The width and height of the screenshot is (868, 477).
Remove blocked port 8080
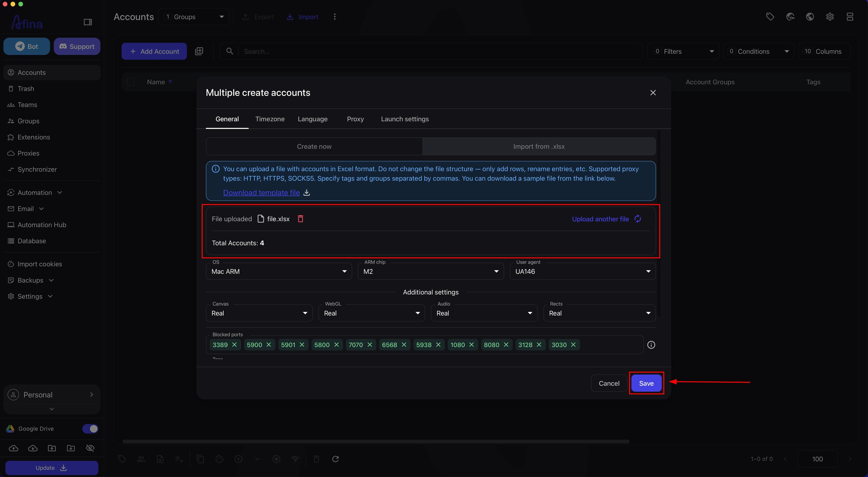[x=506, y=345]
